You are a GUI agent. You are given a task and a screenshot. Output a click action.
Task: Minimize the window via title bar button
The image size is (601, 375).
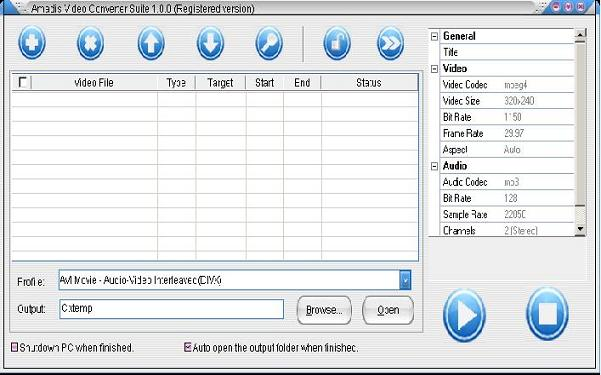click(556, 7)
